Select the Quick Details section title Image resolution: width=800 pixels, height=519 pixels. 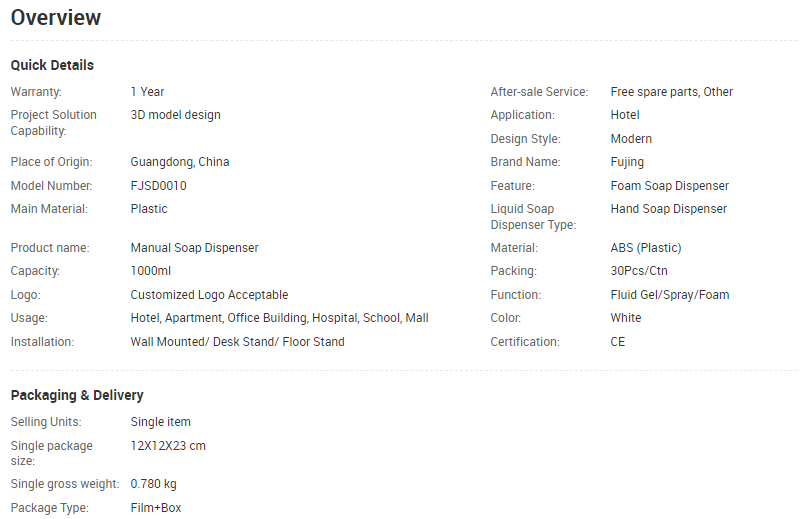coord(52,65)
